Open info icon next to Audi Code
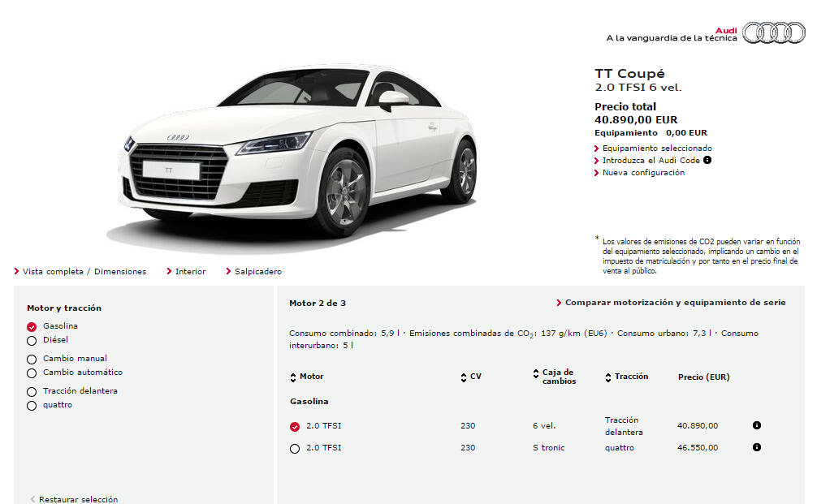This screenshot has height=504, width=817. (x=707, y=160)
